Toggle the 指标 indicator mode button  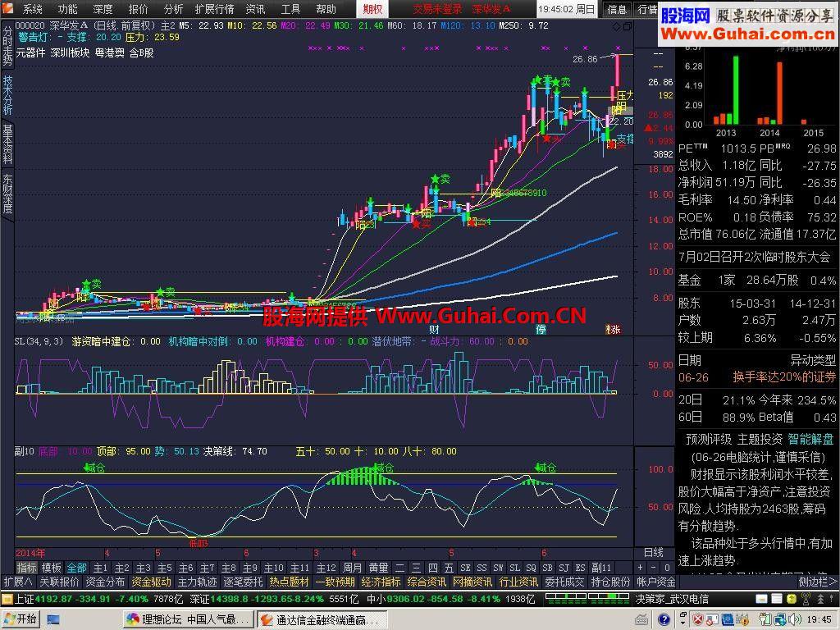[27, 568]
